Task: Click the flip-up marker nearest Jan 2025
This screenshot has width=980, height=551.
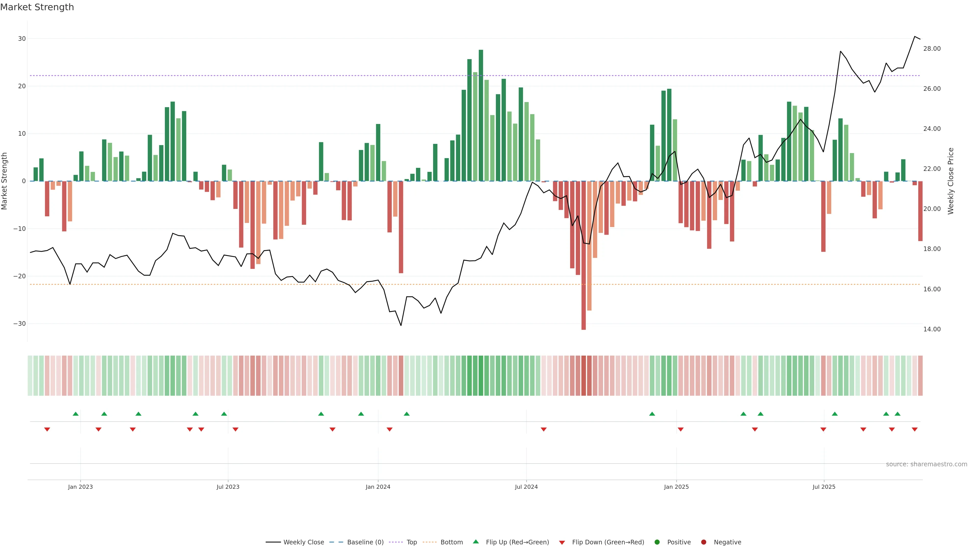Action: (x=652, y=414)
